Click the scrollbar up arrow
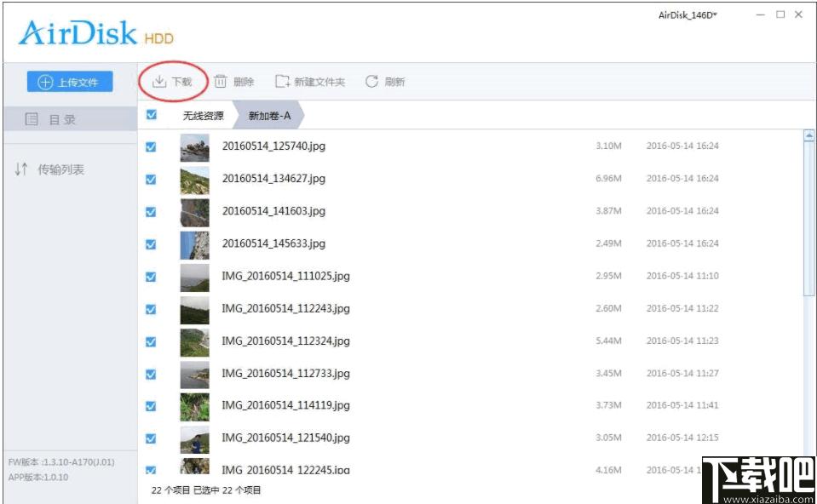This screenshot has width=817, height=504. [808, 136]
